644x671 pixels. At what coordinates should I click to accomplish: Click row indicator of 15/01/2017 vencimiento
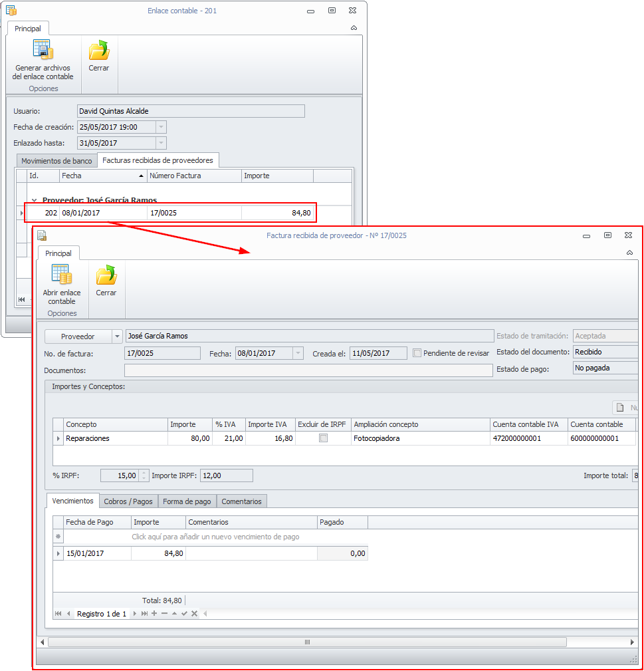(58, 553)
